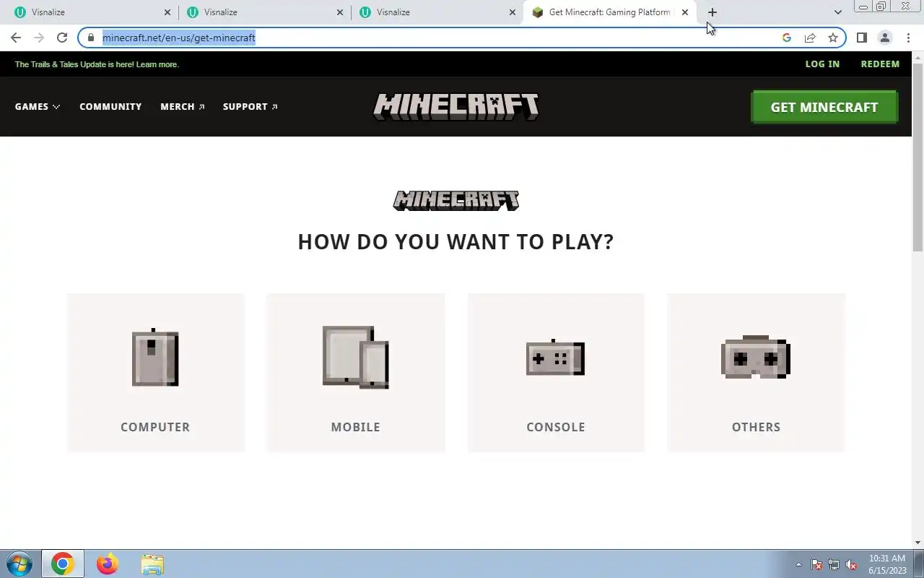Click the Mobile label text
The height and width of the screenshot is (578, 924).
355,427
